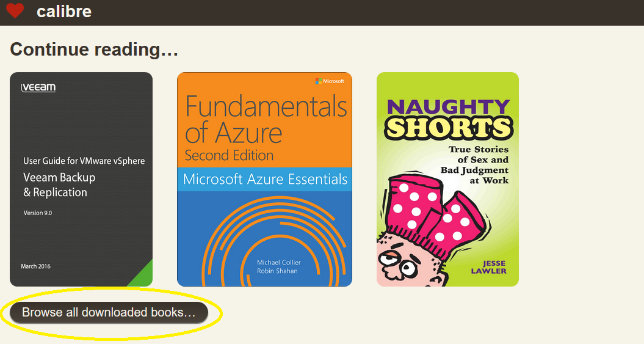Click the Microsoft logo on Azure cover

pos(330,81)
